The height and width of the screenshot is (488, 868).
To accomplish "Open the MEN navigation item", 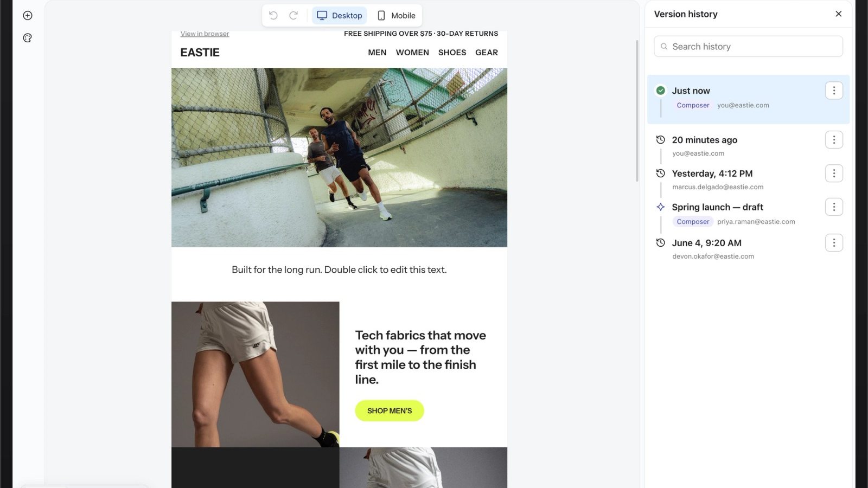I will pos(377,53).
